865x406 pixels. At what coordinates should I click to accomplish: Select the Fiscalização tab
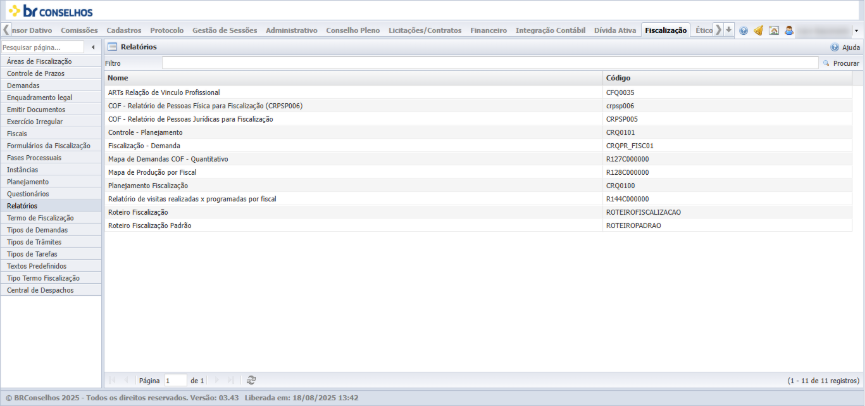[x=666, y=30]
